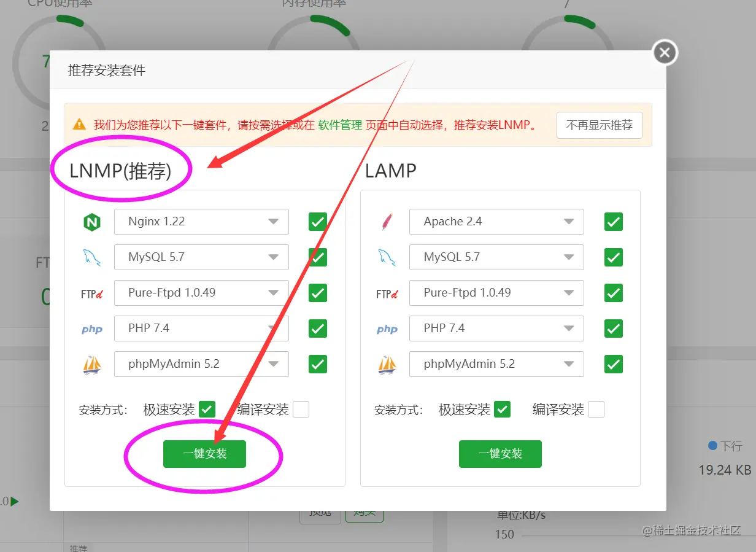
Task: Click 不再显示推荐 button
Action: (x=600, y=125)
